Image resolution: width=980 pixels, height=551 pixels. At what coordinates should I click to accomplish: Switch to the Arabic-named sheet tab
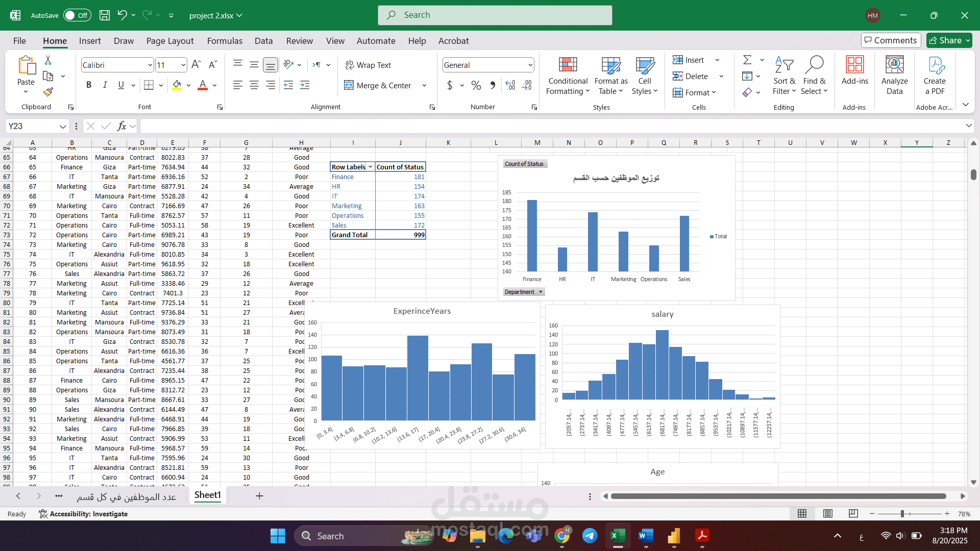pyautogui.click(x=127, y=496)
